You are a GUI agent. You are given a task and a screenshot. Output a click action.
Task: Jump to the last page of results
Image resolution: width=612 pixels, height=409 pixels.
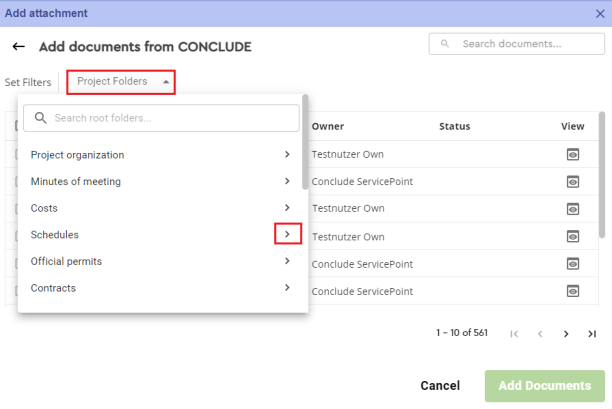(592, 334)
